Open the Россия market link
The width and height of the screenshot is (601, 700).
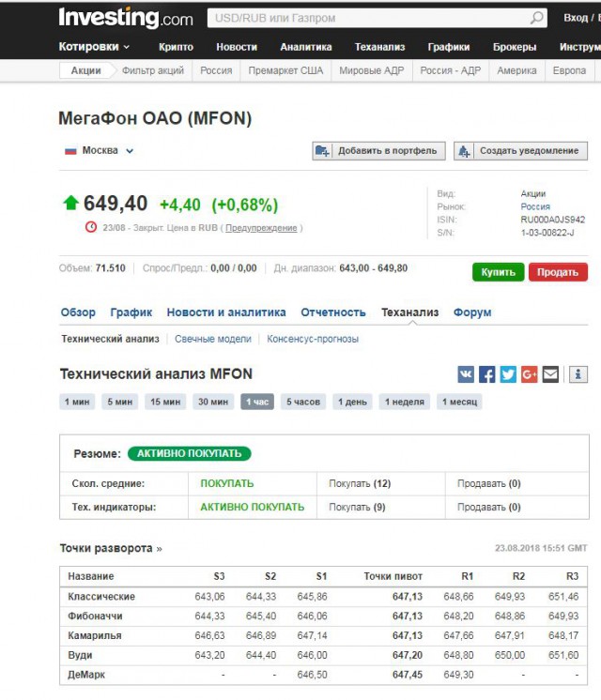[x=535, y=206]
